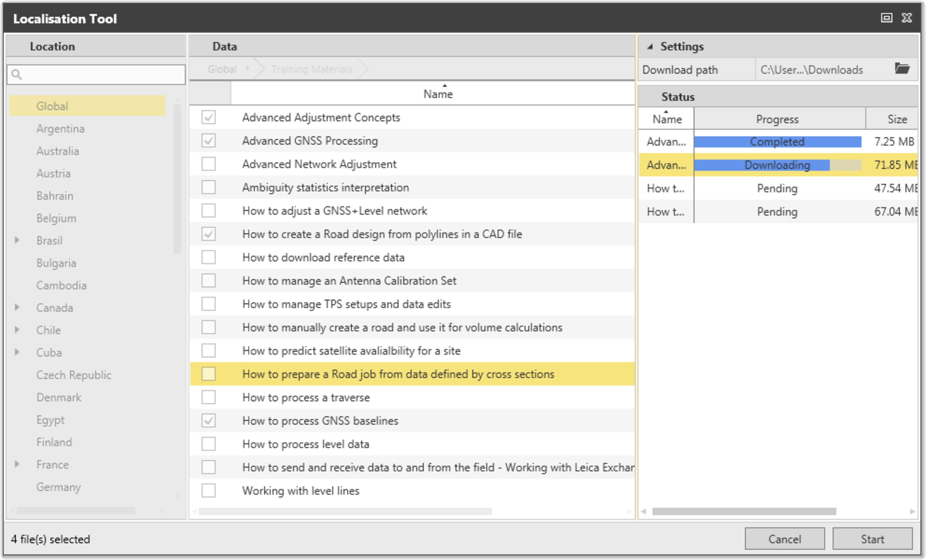The image size is (926, 560).
Task: Select Global breadcrumb item
Action: [222, 69]
